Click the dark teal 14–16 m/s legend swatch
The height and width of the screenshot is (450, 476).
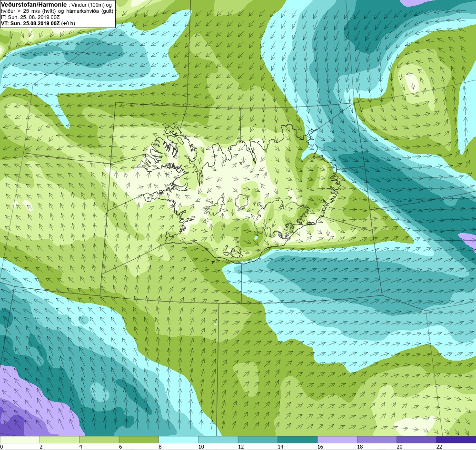tap(297, 440)
